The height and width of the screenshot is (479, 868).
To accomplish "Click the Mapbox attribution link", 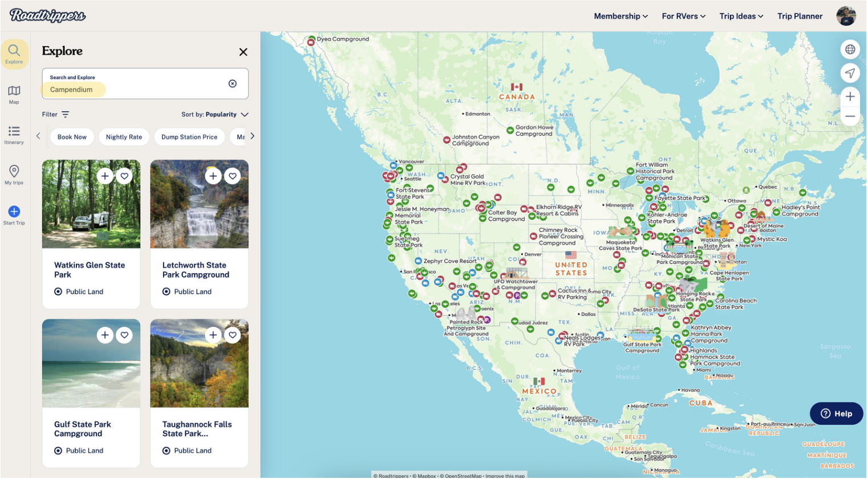I will [424, 476].
